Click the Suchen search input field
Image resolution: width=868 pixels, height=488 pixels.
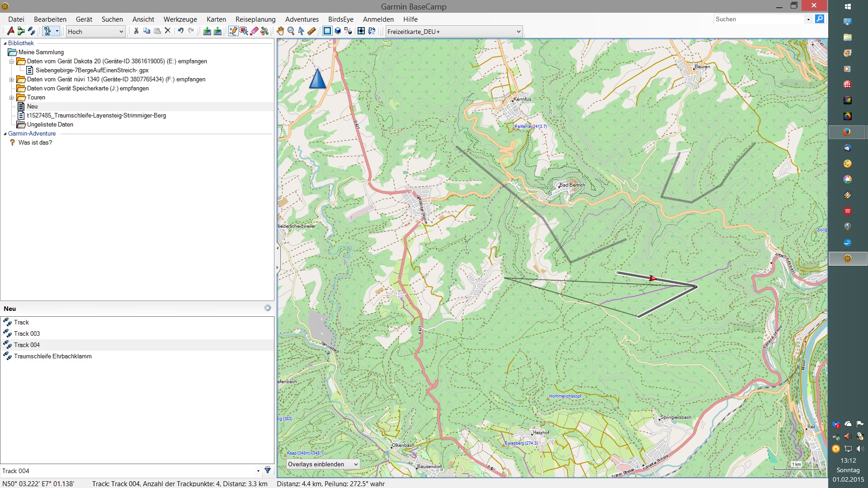point(759,19)
